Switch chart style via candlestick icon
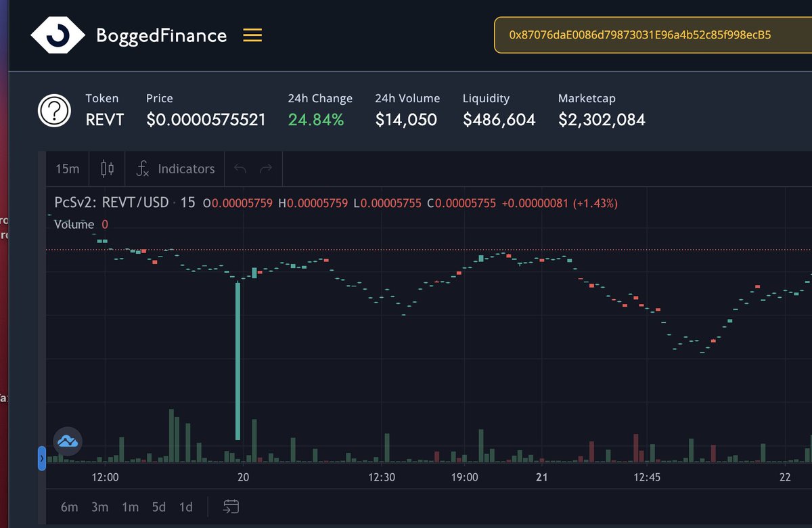Viewport: 812px width, 528px height. [106, 169]
